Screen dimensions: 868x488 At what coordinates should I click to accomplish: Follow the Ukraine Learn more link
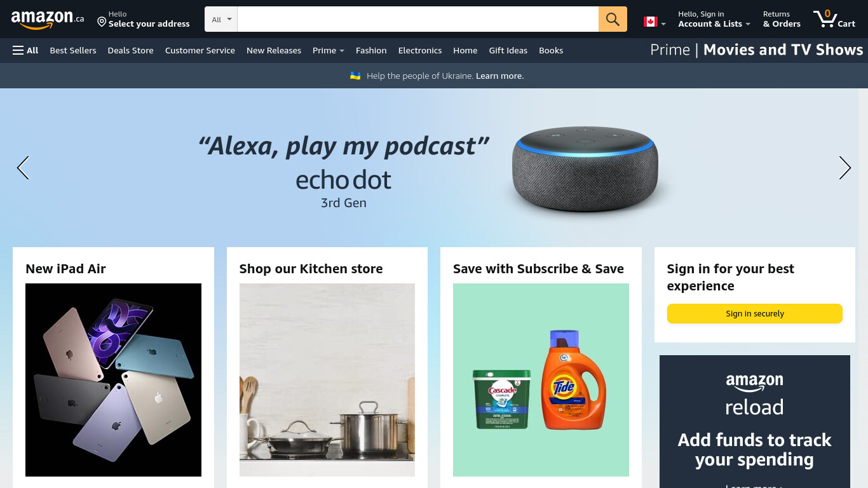coord(499,76)
